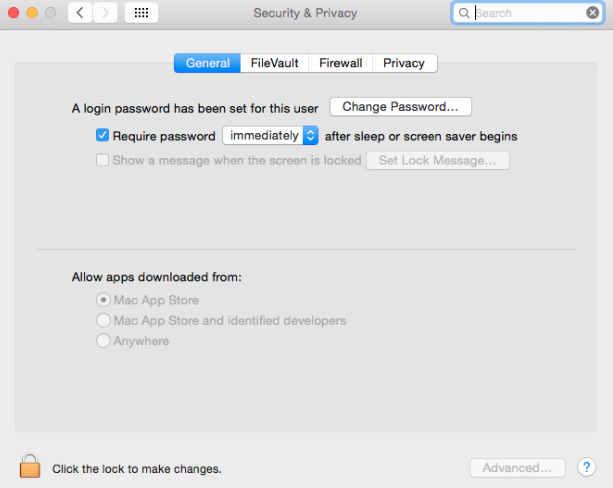Click the Change Password… button
Image resolution: width=613 pixels, height=488 pixels.
tap(401, 107)
